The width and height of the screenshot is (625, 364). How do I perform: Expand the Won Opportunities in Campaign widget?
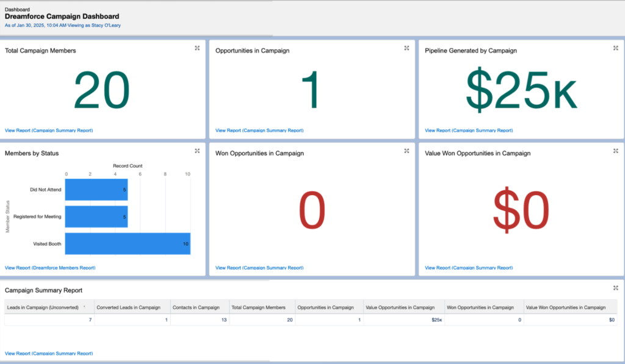[x=406, y=151]
